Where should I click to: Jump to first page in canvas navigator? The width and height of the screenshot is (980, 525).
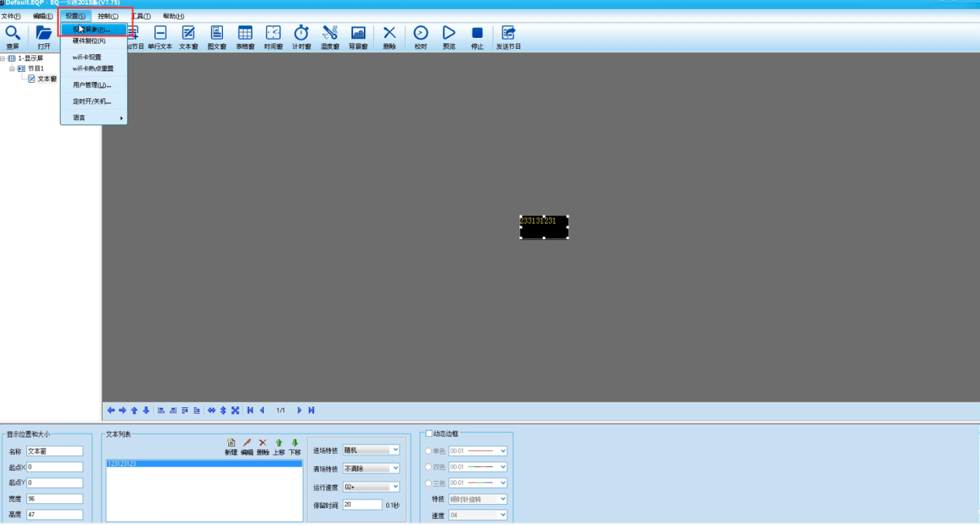pos(250,410)
